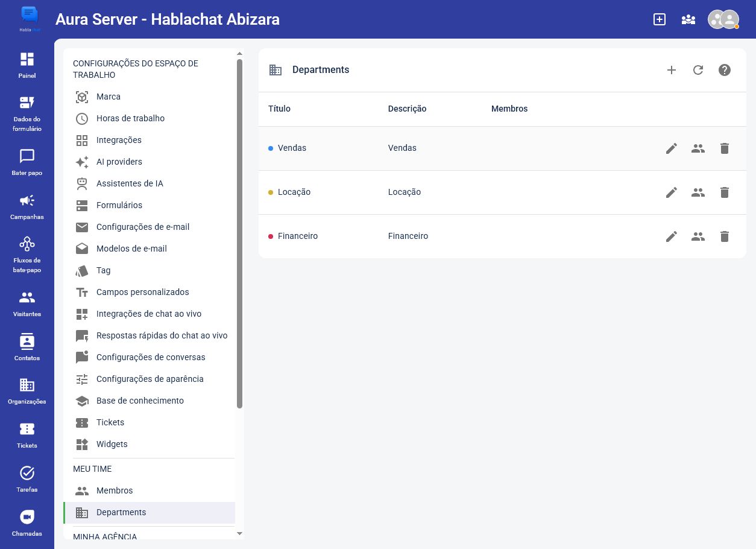Click the Descrição column header
Viewport: 756px width, 549px height.
407,109
